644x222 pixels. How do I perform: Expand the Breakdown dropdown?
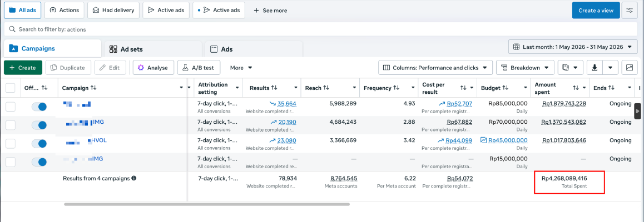(525, 68)
